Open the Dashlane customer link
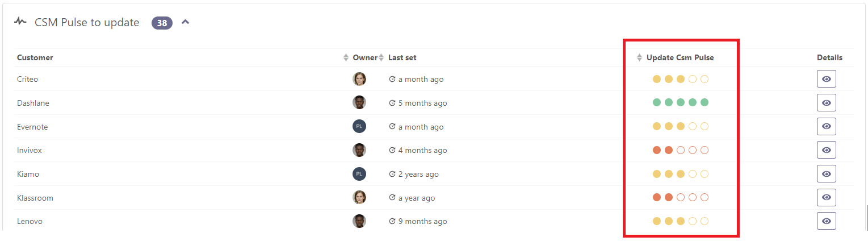Viewport: 868px width, 241px height. point(33,103)
